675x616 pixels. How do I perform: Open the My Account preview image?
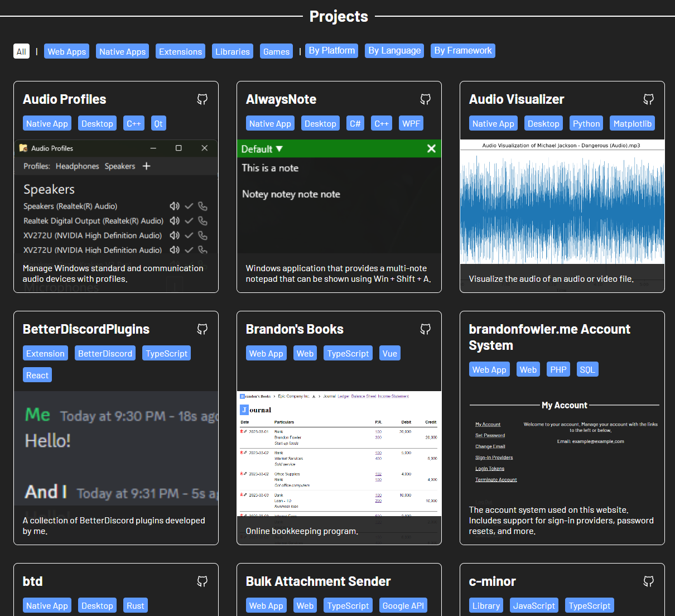pos(562,468)
